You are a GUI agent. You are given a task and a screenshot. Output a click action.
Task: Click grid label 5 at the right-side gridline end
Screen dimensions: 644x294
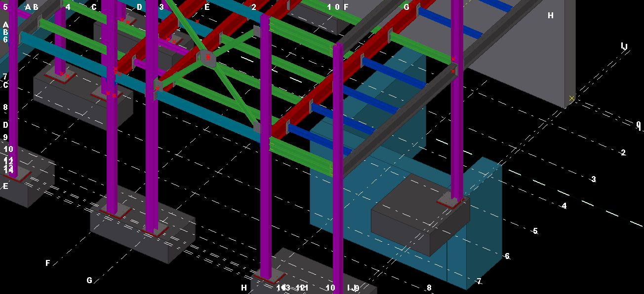click(535, 231)
